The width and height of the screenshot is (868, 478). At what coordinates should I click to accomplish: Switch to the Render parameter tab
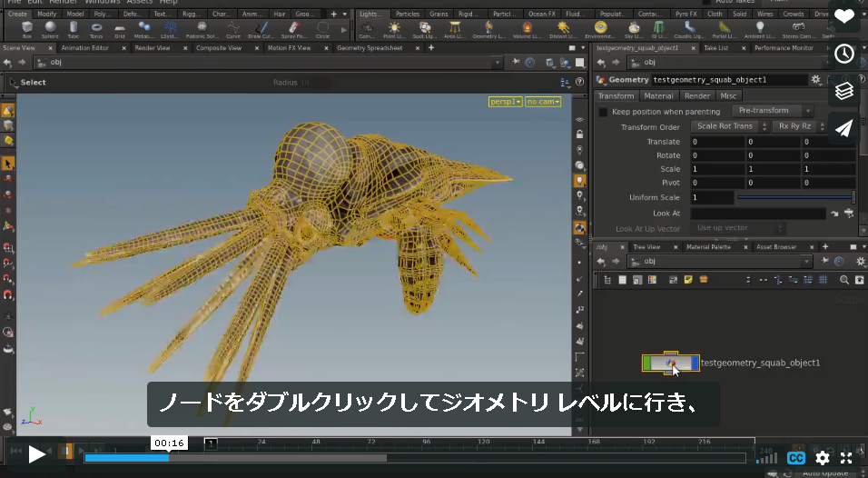(x=697, y=95)
